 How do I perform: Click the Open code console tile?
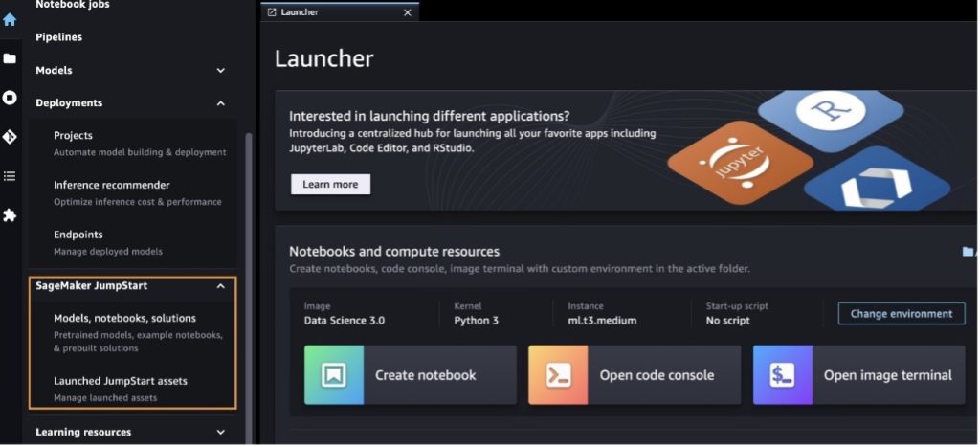click(x=635, y=375)
